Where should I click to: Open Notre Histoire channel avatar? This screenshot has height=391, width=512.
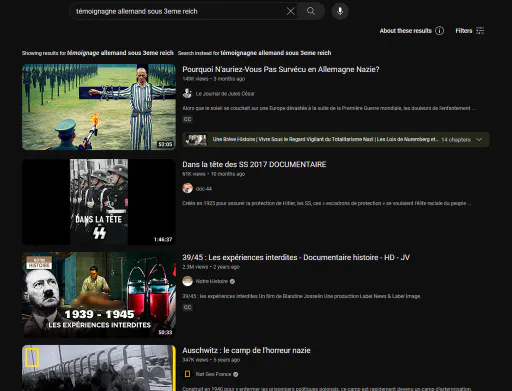(x=187, y=281)
